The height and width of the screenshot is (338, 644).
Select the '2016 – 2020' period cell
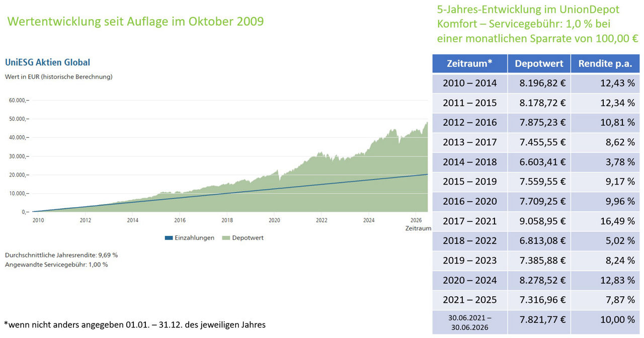(x=469, y=201)
